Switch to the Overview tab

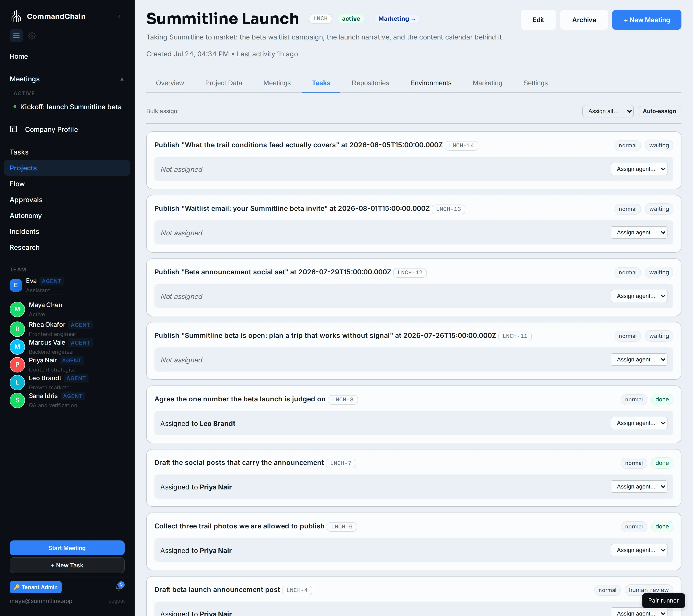(x=170, y=83)
